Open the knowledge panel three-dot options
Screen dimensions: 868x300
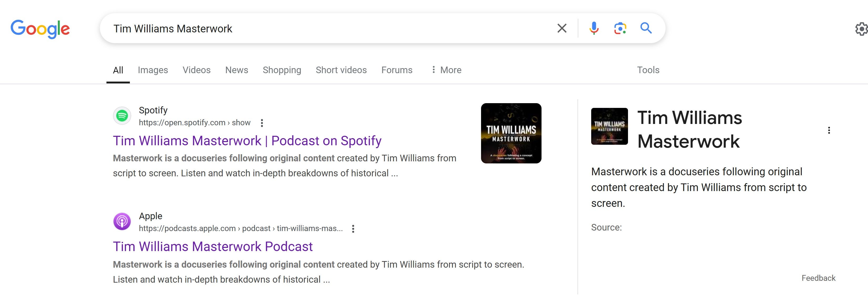[829, 130]
